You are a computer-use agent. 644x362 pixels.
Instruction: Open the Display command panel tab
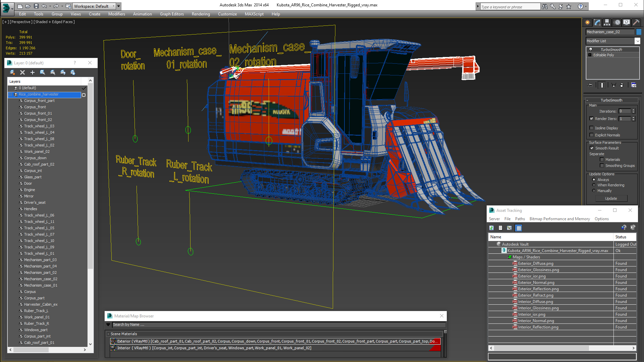(x=627, y=22)
